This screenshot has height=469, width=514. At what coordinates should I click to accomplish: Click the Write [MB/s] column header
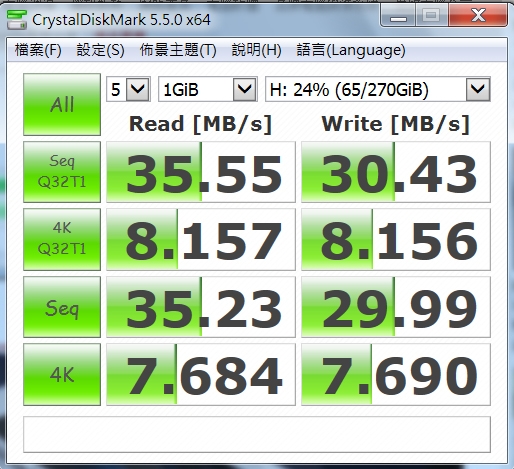coord(396,124)
